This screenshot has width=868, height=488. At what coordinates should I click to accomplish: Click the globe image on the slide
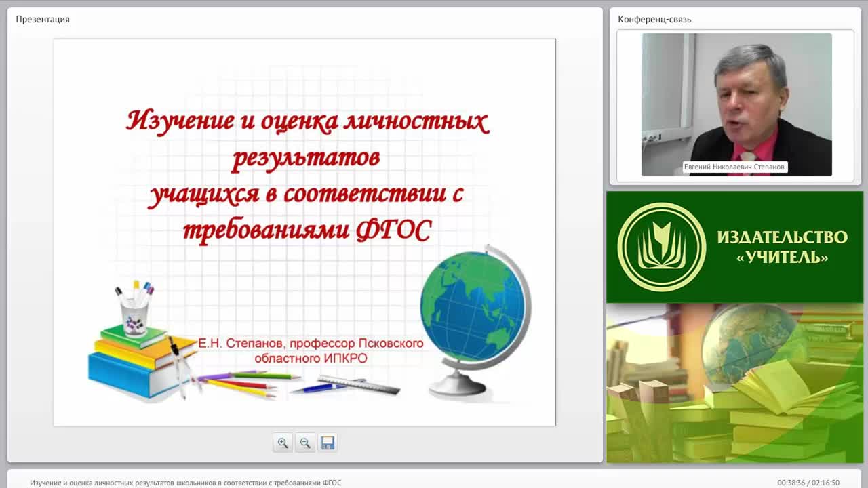[475, 321]
